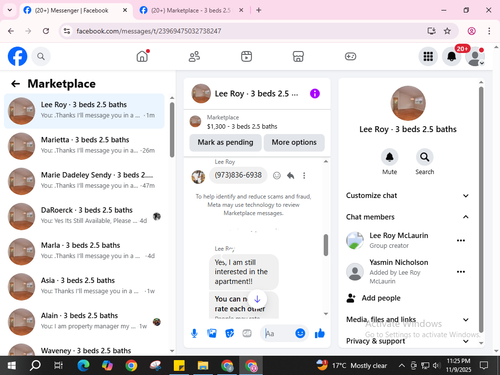Open conversation information purple icon
Viewport: 500px width, 375px height.
tap(315, 94)
